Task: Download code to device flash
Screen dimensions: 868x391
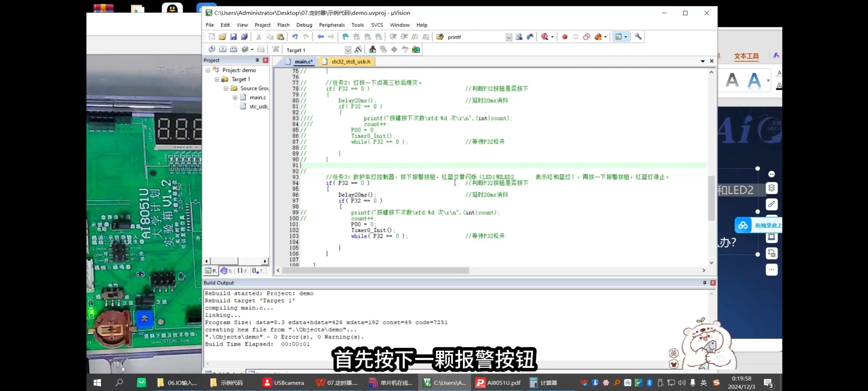Action: pos(275,49)
